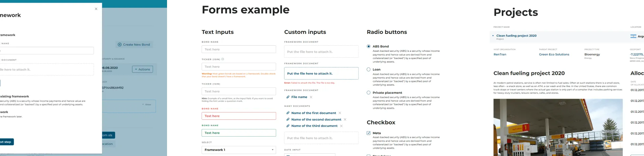This screenshot has height=156, width=644.
Task: Click the attach file dropzone in modal
Action: (47, 69)
